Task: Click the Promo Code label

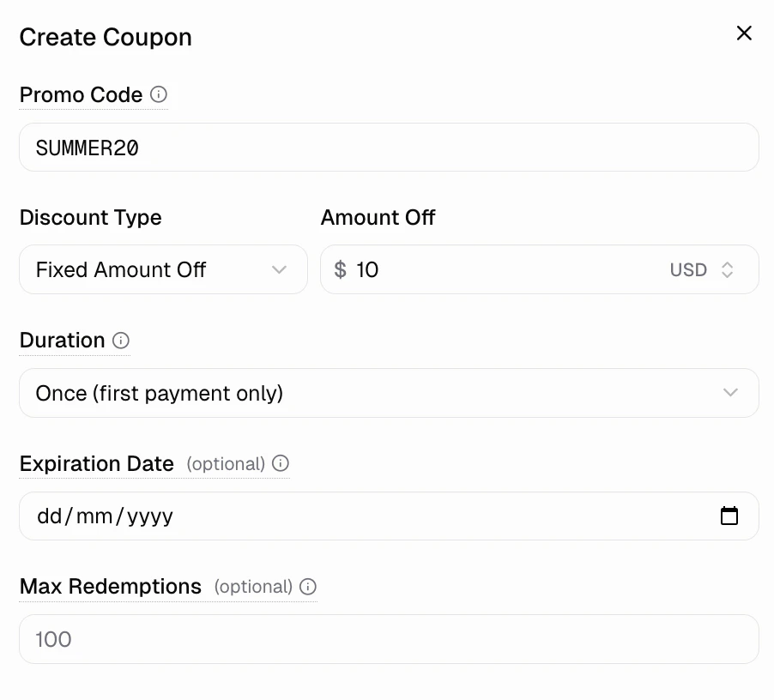Action: click(80, 95)
